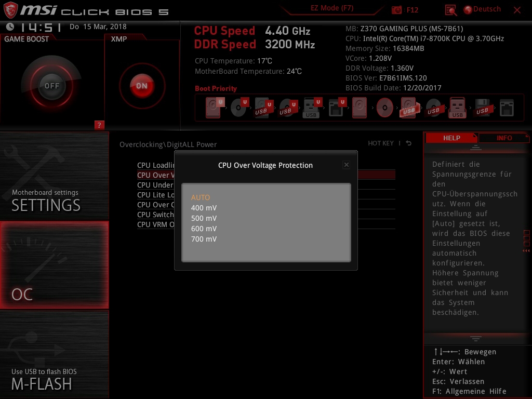Choose the 400 mV option
Image resolution: width=532 pixels, height=399 pixels.
[x=204, y=208]
